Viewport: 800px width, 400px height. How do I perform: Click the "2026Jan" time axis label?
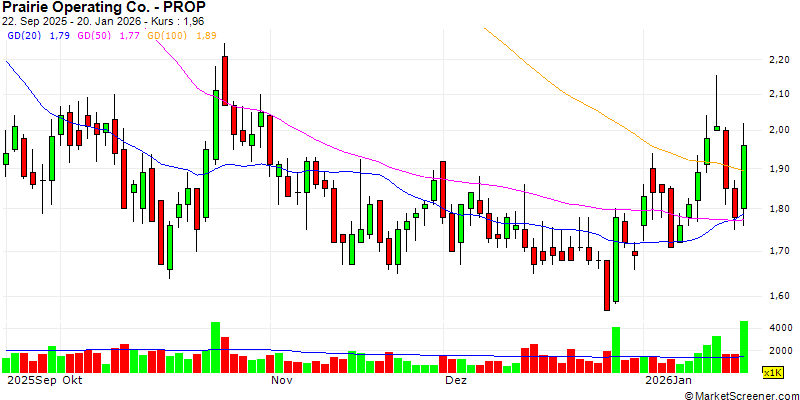pyautogui.click(x=668, y=381)
